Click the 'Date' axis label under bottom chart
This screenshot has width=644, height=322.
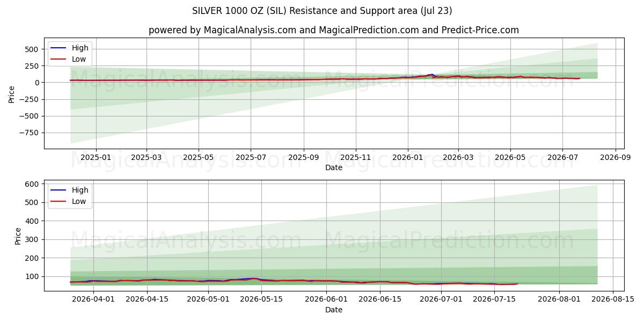(334, 310)
